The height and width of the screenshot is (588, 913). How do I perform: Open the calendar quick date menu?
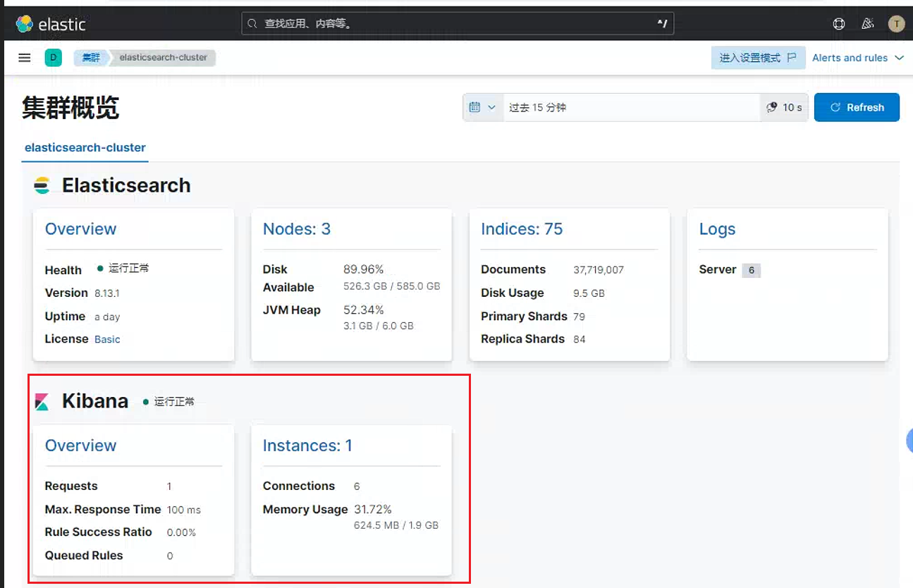coord(483,107)
